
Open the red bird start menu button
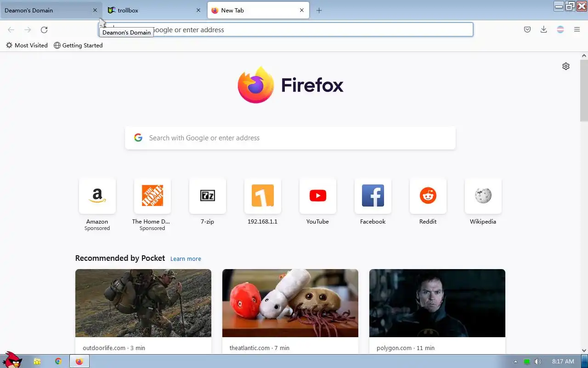(12, 360)
